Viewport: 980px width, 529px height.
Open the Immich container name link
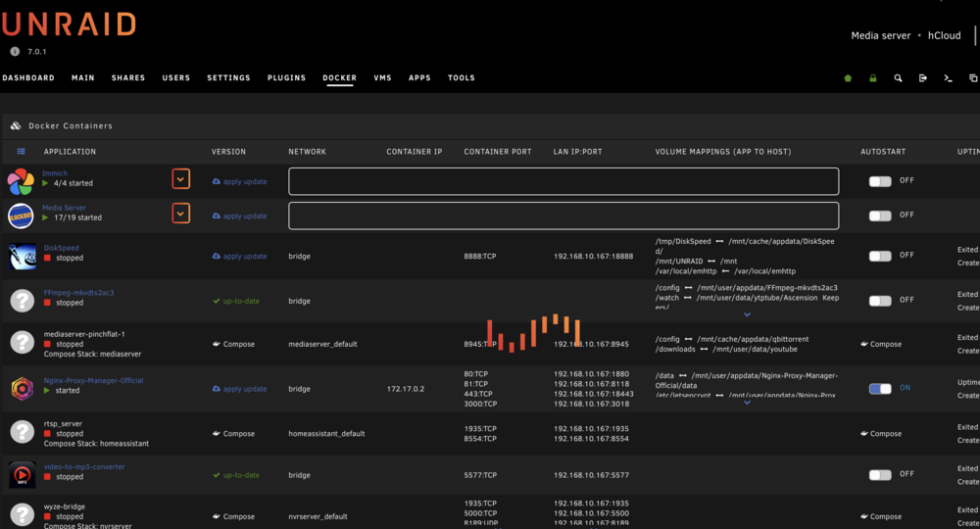(55, 173)
